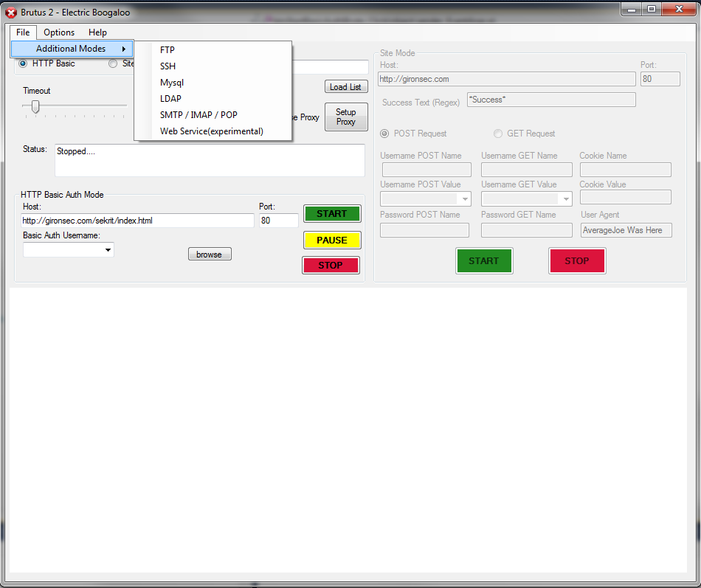Click the Password GET Name field

[x=527, y=230]
